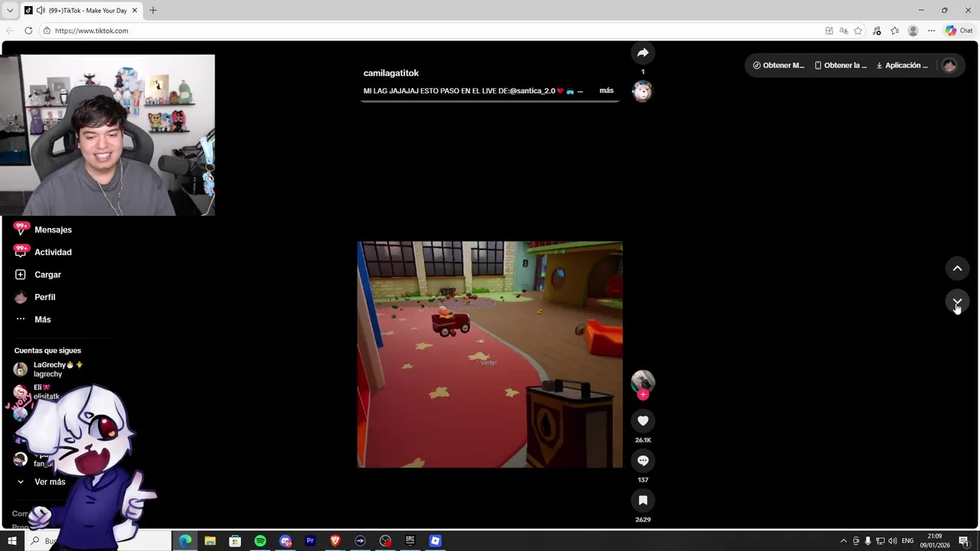
Task: Open the split screen icon in the address bar
Action: [829, 31]
